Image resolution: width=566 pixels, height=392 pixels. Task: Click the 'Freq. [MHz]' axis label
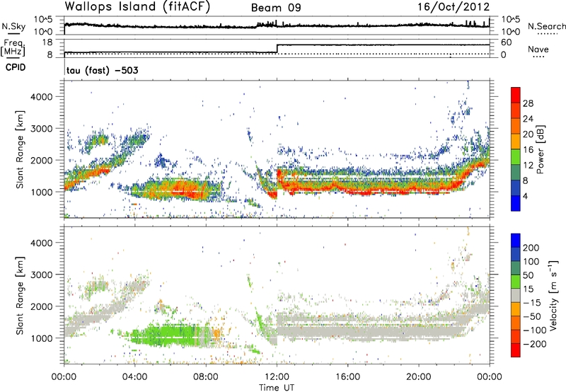[x=13, y=47]
